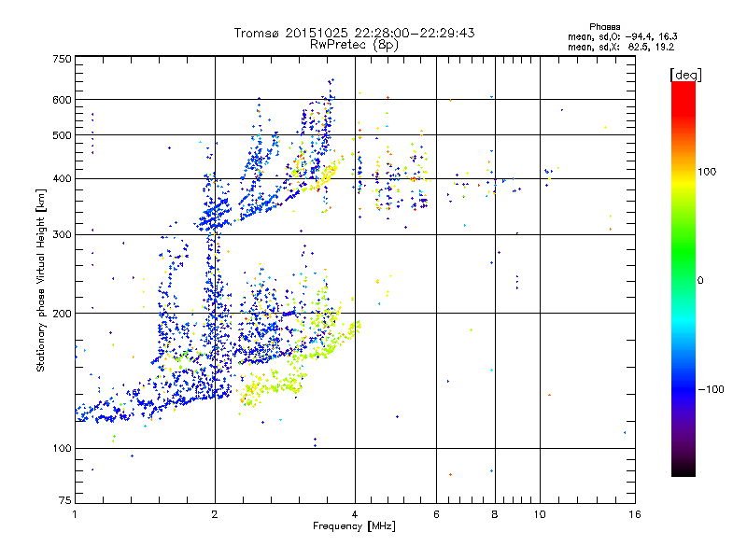Click the plot title 'Tromsø 20151025 22:28:00-22:29:43'
This screenshot has height=560, width=747.
pyautogui.click(x=354, y=33)
